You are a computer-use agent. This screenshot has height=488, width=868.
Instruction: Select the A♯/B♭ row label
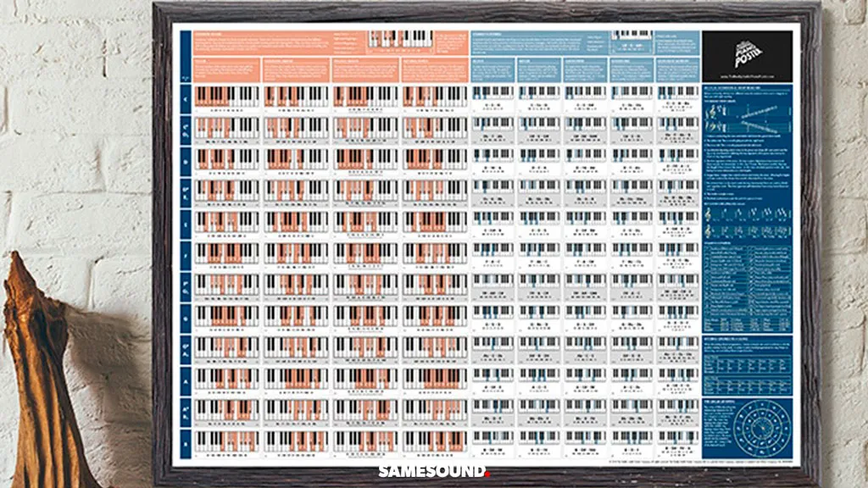pyautogui.click(x=186, y=413)
